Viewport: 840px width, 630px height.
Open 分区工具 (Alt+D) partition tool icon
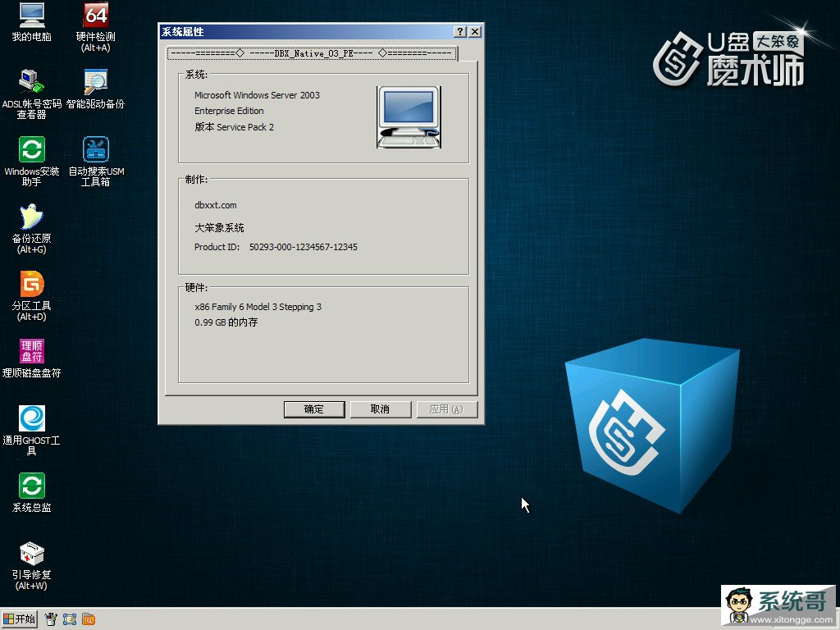click(32, 296)
